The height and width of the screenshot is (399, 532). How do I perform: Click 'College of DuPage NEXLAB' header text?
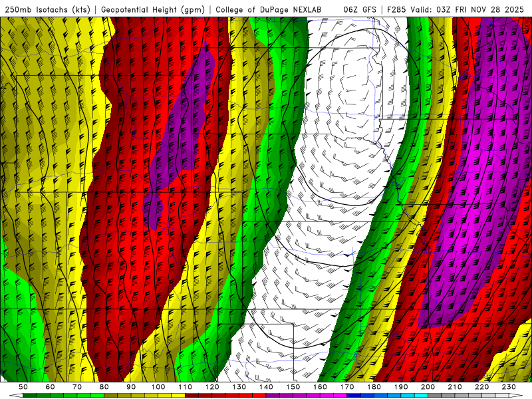tap(269, 9)
